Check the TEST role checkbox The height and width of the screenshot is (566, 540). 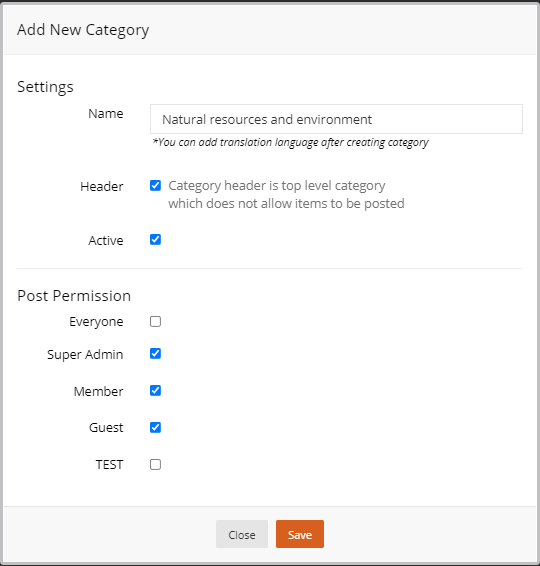point(155,465)
